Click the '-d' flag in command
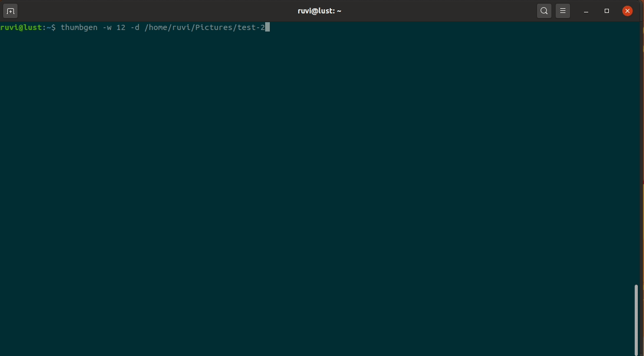Viewport: 644px width, 356px height. [135, 27]
